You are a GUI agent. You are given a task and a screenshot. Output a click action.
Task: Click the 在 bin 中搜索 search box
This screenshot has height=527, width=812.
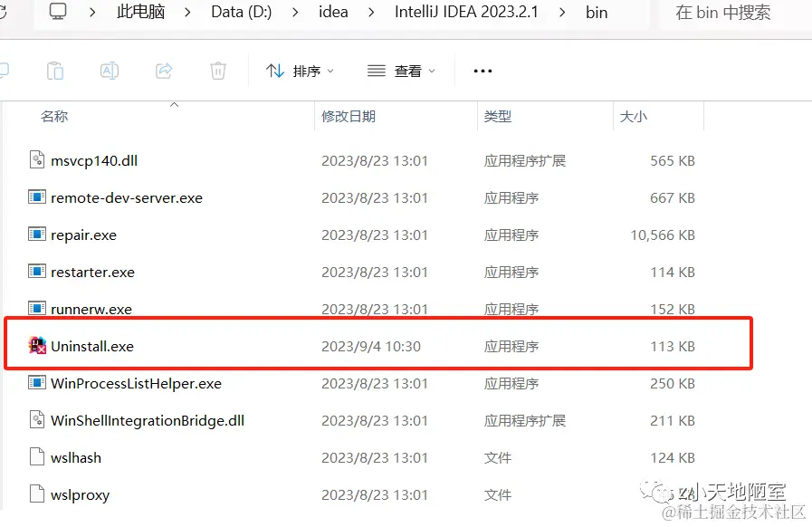point(735,12)
